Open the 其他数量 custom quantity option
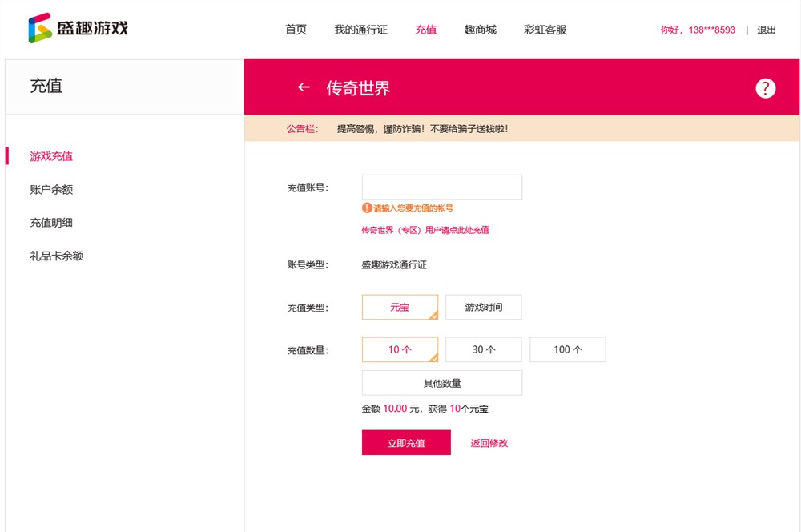 (x=442, y=383)
